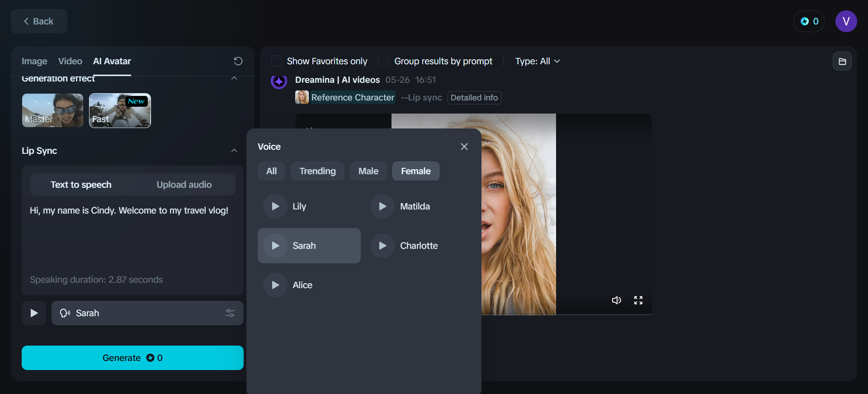Switch to the Image tab
The height and width of the screenshot is (394, 868).
34,61
